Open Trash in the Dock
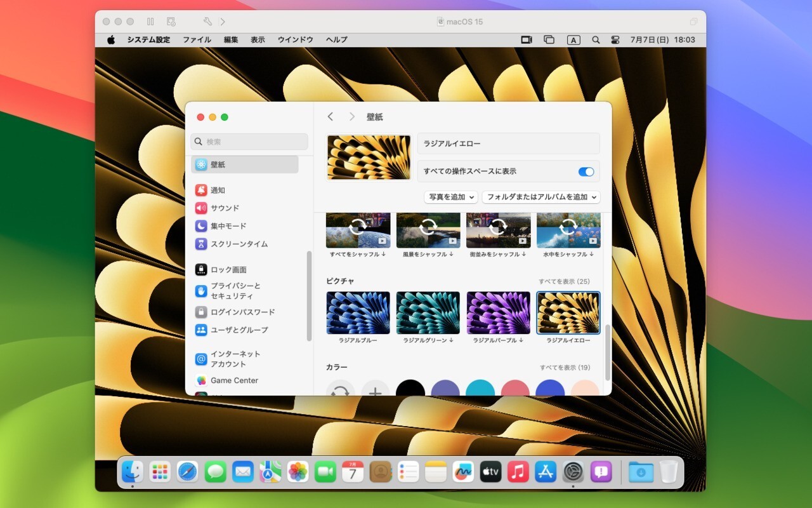Viewport: 812px width, 508px height. pyautogui.click(x=669, y=471)
